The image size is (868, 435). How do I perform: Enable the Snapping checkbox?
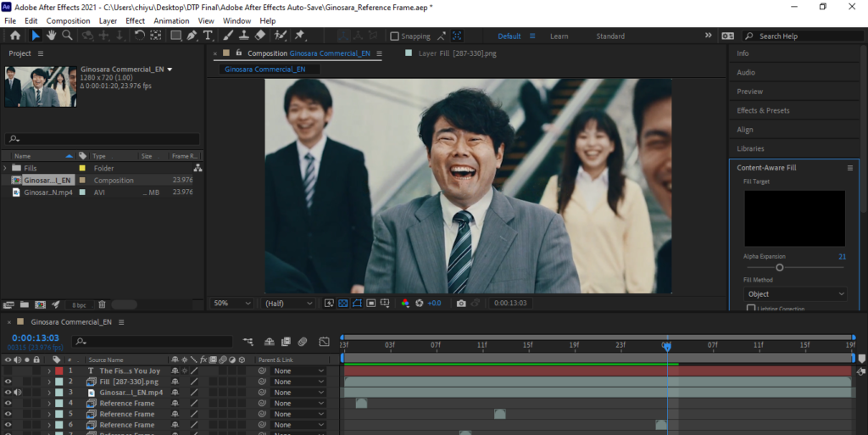click(395, 36)
